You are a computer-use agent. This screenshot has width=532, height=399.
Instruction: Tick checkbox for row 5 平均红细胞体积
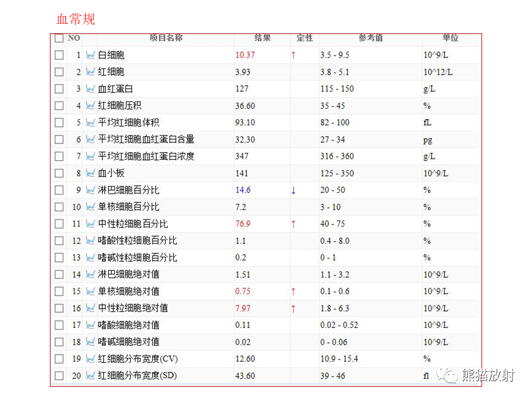point(59,122)
